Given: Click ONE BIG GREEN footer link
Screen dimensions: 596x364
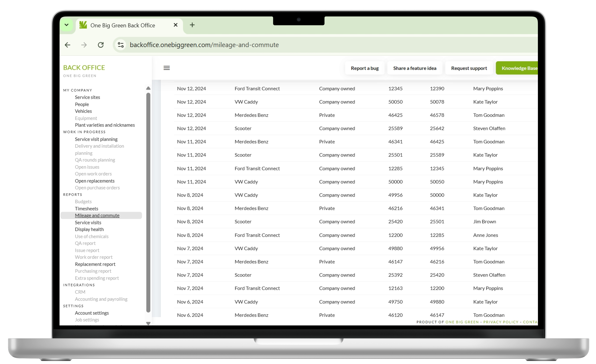Looking at the screenshot, I should point(462,322).
